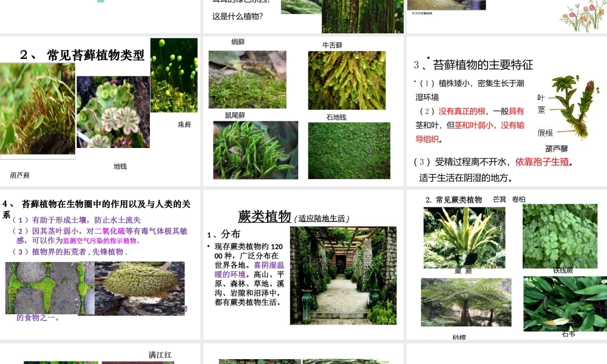Click the red text 依靠孢子生殖
This screenshot has height=364, width=607.
(542, 162)
